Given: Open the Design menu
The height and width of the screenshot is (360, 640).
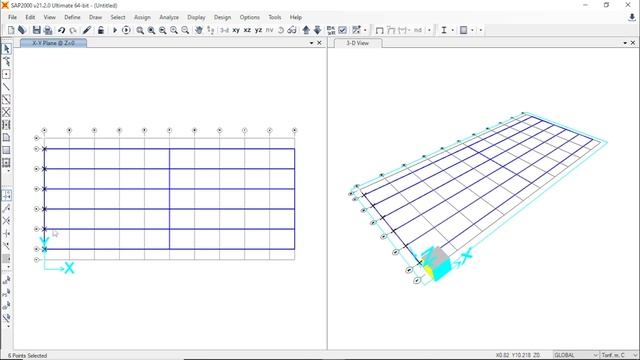Looking at the screenshot, I should [x=222, y=17].
